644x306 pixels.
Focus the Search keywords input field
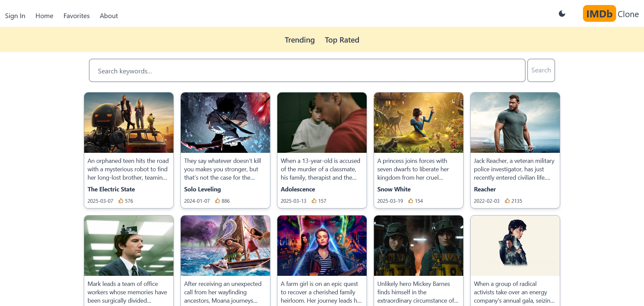307,70
